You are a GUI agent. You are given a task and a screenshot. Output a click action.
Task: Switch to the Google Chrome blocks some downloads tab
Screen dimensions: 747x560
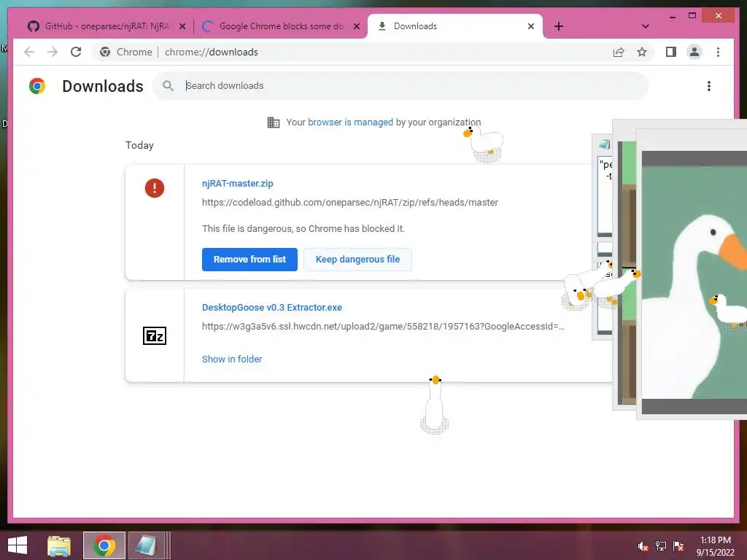coord(281,26)
